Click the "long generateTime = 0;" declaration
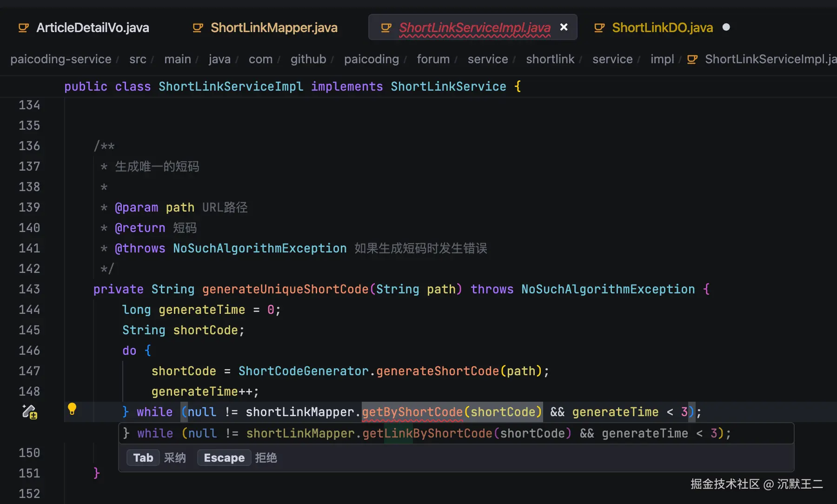 pyautogui.click(x=201, y=310)
